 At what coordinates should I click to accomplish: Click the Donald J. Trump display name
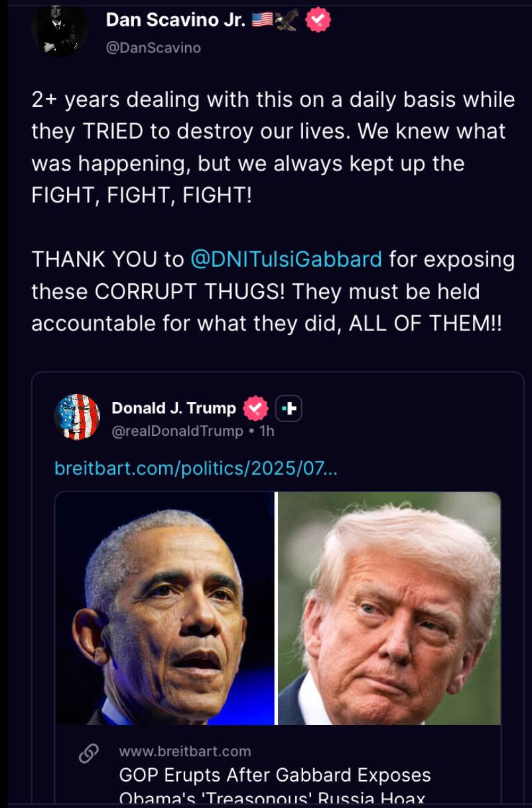[x=174, y=408]
